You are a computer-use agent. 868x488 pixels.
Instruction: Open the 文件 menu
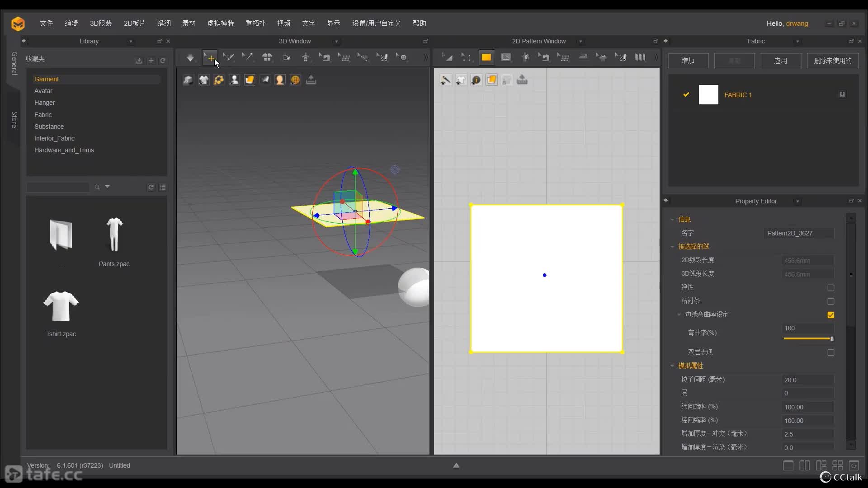46,23
